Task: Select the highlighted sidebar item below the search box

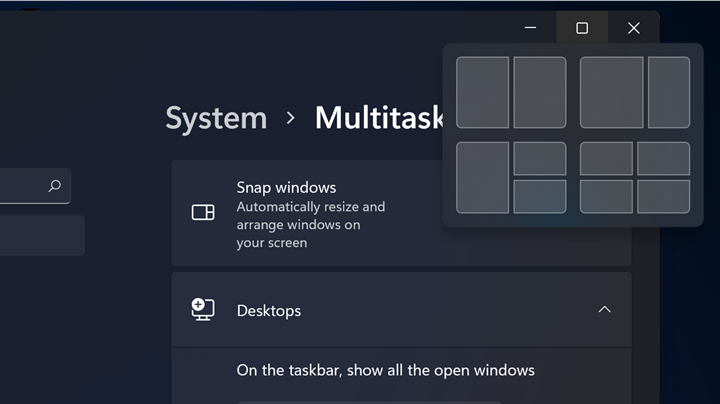Action: [x=42, y=235]
